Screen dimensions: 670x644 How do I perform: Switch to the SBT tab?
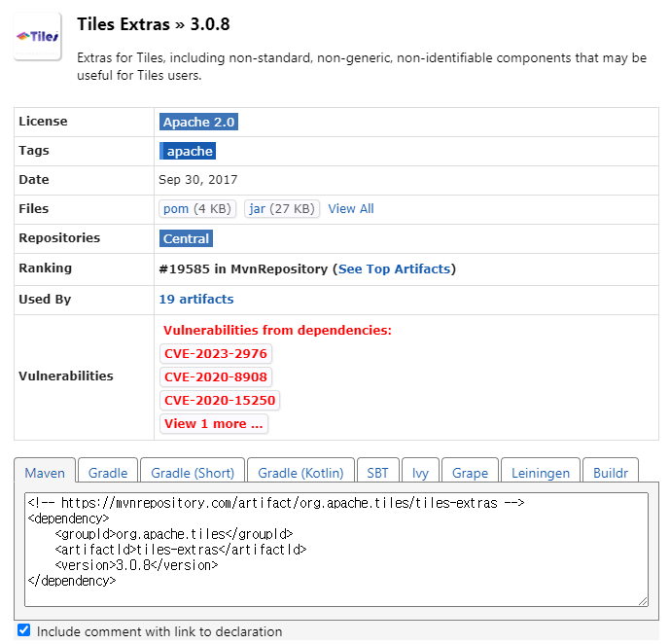tap(377, 473)
